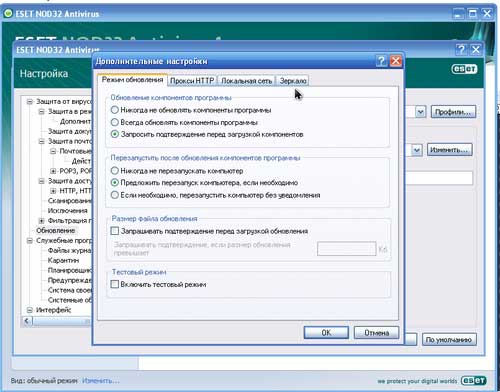Enable 'Включить тестовый режим' checkbox
The width and height of the screenshot is (500, 392).
click(115, 284)
